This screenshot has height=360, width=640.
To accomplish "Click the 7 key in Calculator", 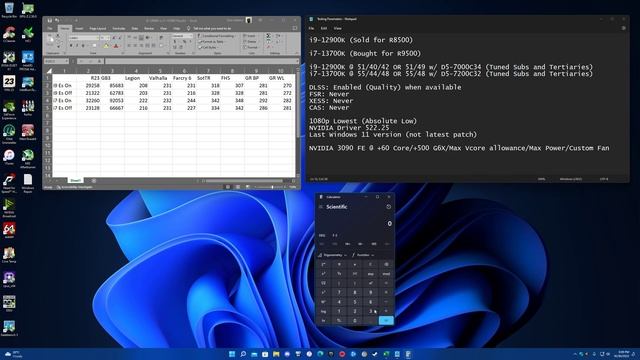I will (x=339, y=292).
